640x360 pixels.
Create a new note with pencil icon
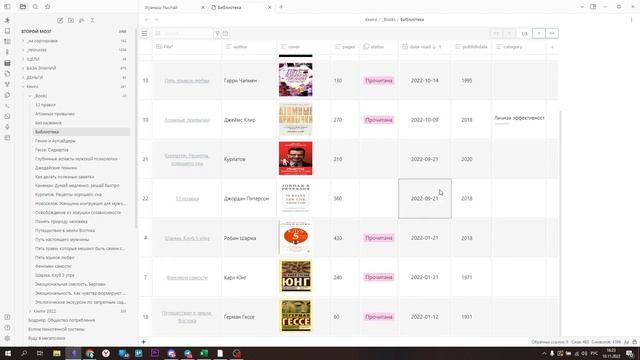(x=60, y=20)
